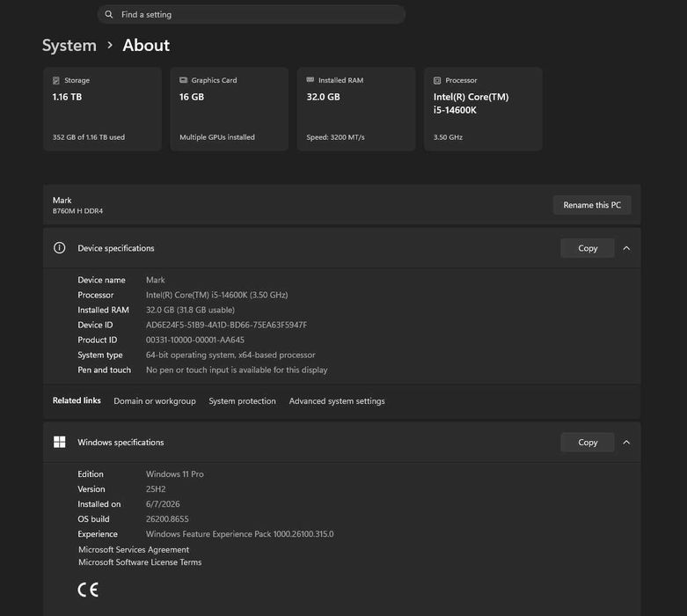
Task: Open the Graphics Card 16 GB card
Action: click(229, 109)
